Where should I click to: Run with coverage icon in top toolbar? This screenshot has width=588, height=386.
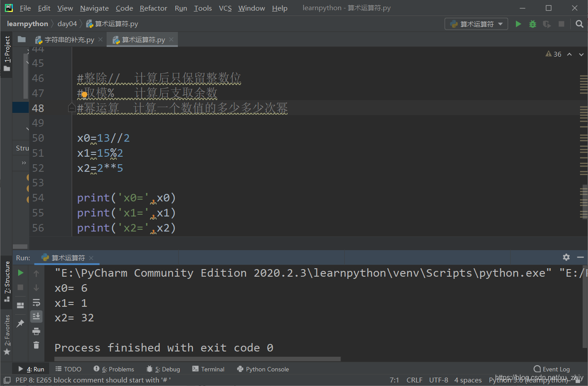click(547, 24)
